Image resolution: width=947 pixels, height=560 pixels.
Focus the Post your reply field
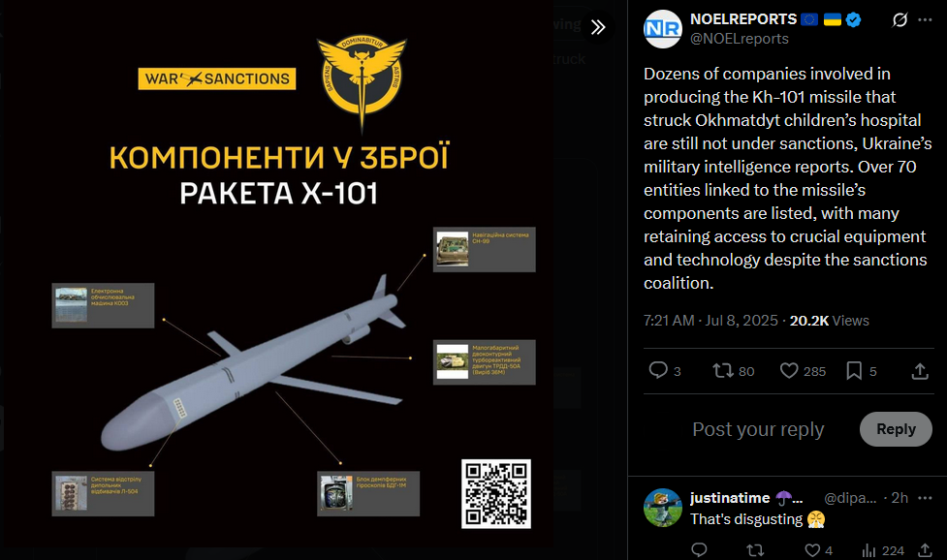pos(758,429)
